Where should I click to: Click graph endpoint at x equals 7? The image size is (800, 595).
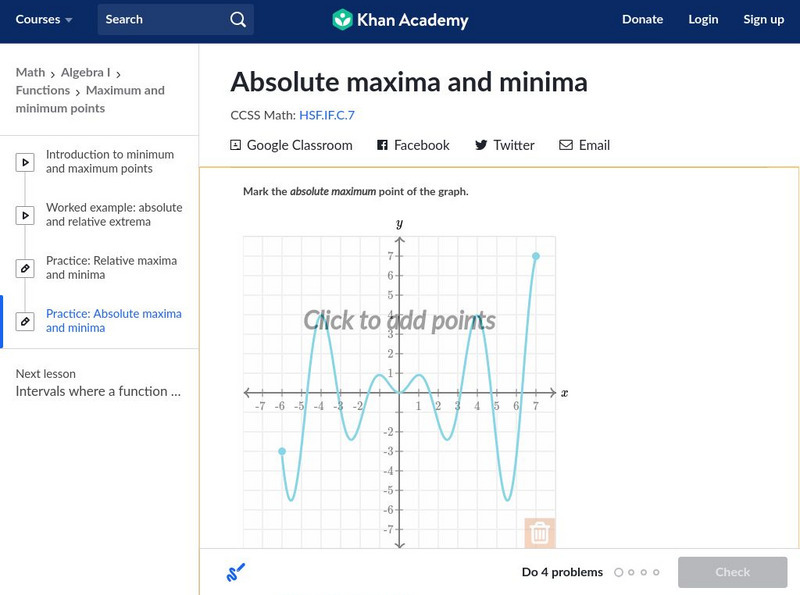coord(536,257)
